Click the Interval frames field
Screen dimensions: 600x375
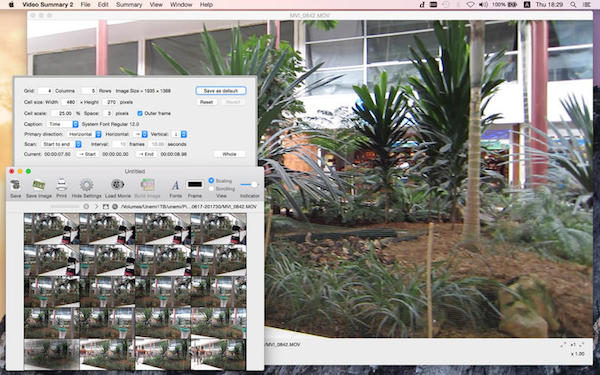pyautogui.click(x=119, y=144)
